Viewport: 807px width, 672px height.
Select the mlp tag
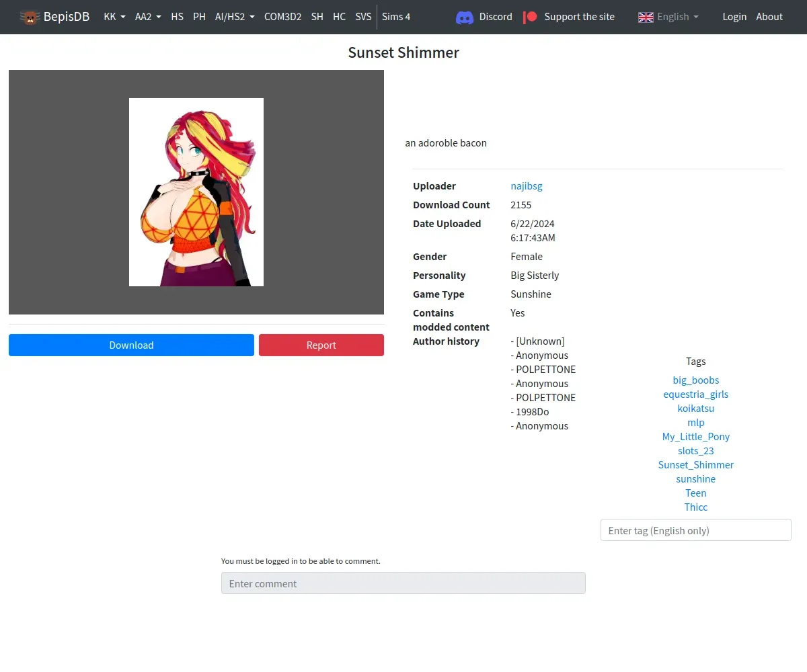click(x=696, y=423)
